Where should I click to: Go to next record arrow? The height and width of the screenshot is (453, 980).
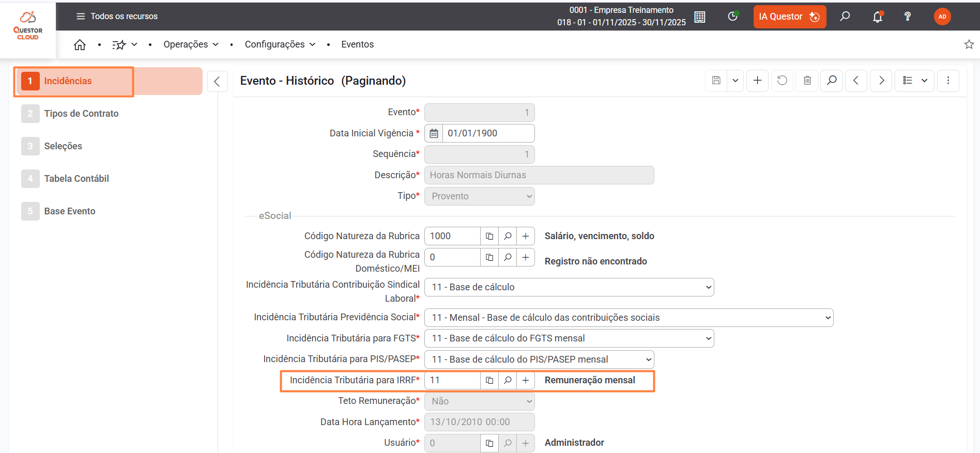pos(881,81)
